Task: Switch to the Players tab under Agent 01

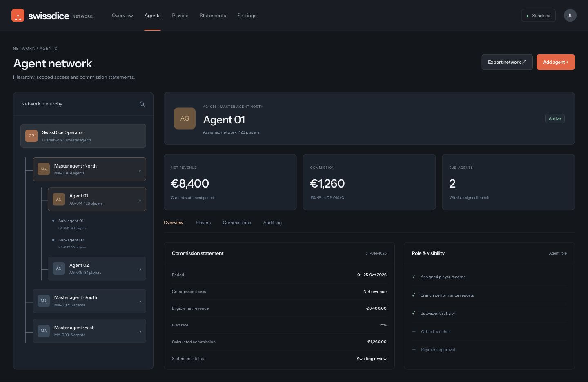Action: coord(203,223)
